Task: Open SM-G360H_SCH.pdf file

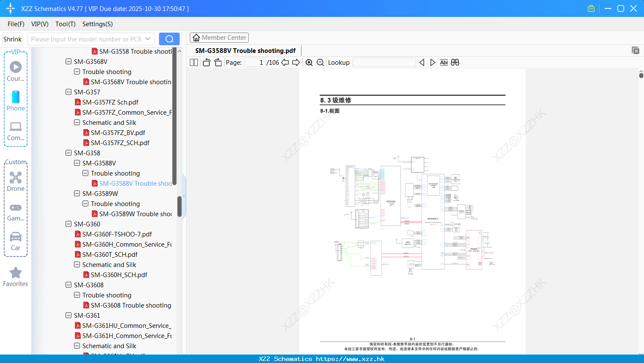Action: tap(115, 275)
